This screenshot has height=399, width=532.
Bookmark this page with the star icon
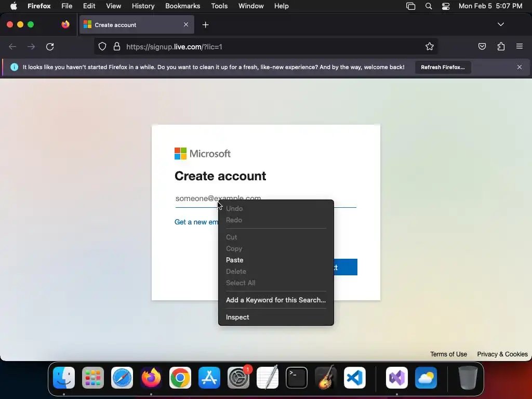430,46
